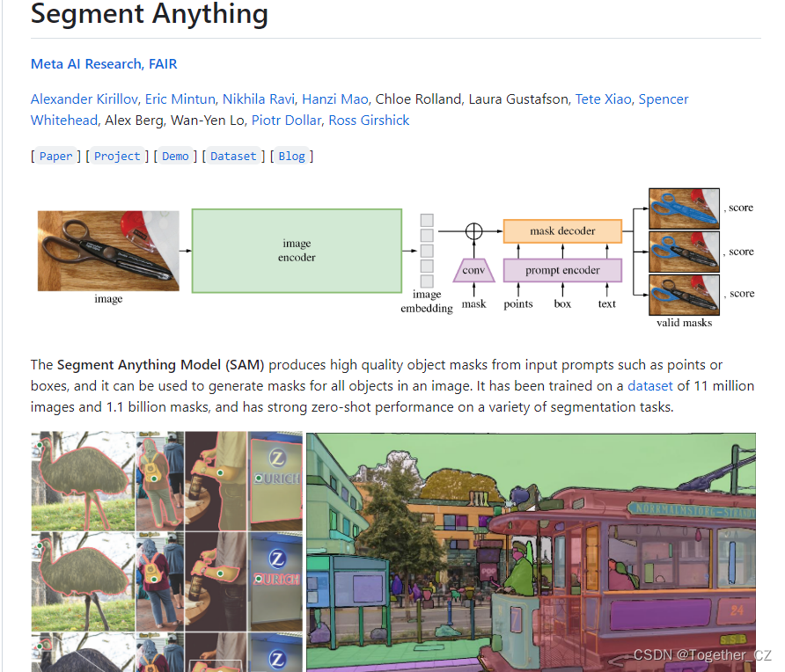Open Alexander Kirillov's author link
Screen dimensions: 785x672
click(84, 99)
